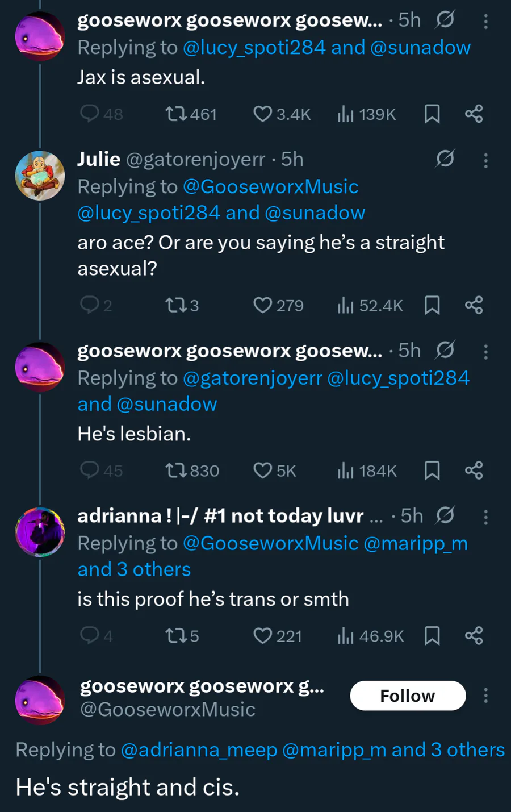Follow the gooseworx account
Screen dimensions: 511x812
pos(408,696)
